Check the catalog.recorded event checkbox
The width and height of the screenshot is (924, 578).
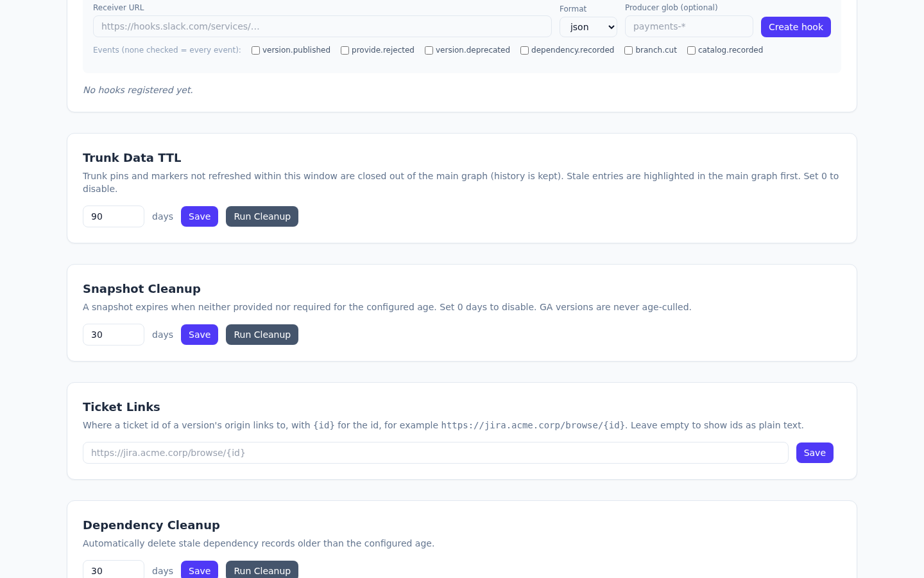point(692,50)
